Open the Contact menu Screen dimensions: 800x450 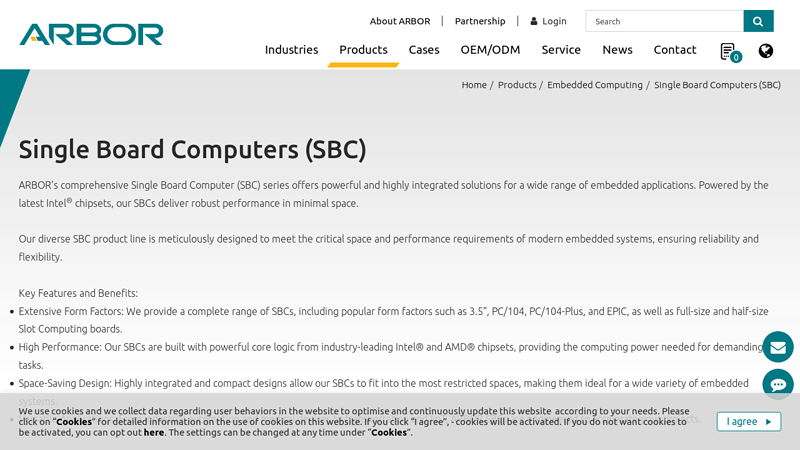pyautogui.click(x=674, y=49)
